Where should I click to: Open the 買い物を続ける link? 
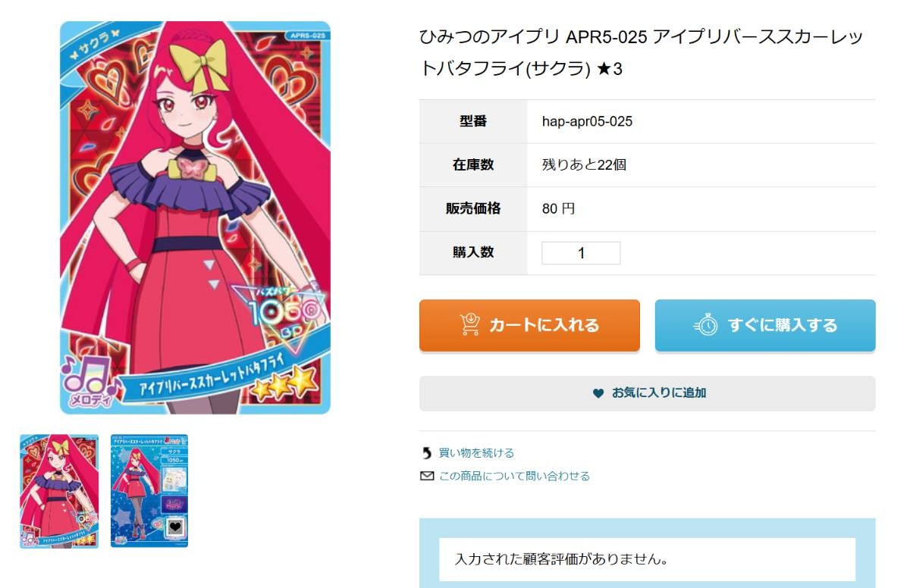click(476, 453)
